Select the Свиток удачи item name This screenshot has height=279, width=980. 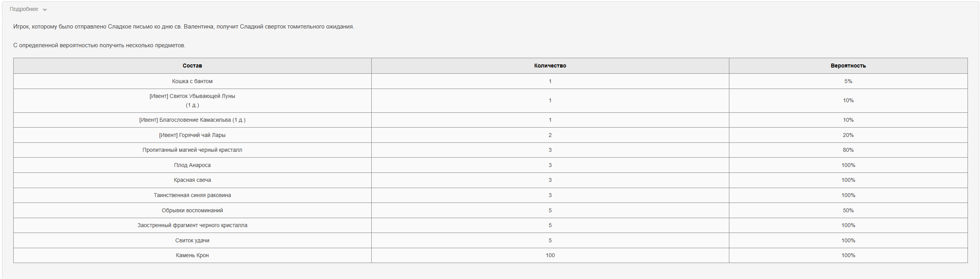point(192,240)
